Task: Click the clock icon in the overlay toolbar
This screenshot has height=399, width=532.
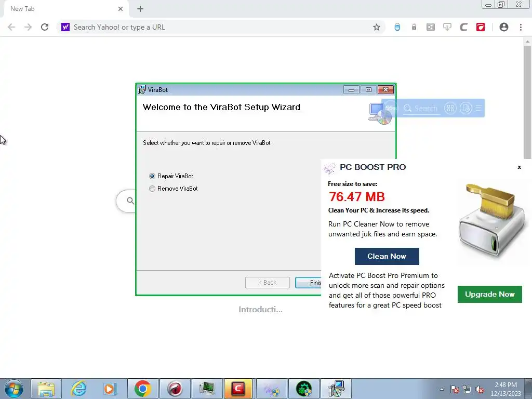Action: coord(466,108)
